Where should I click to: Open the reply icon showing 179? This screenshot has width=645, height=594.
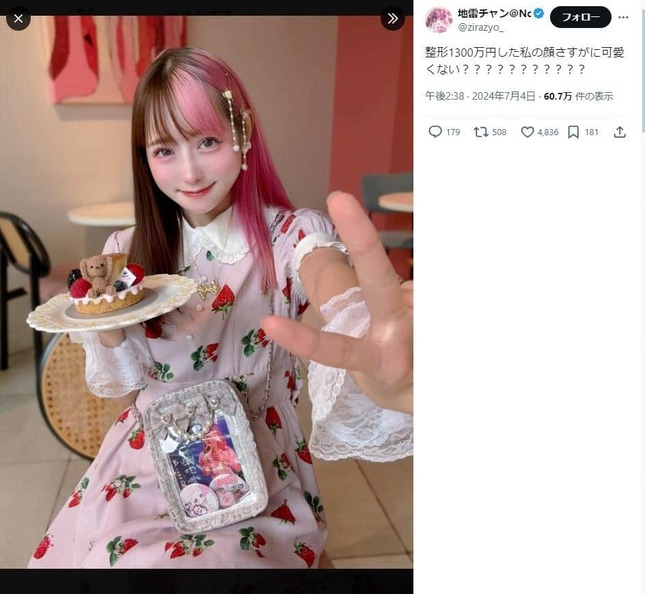point(435,132)
